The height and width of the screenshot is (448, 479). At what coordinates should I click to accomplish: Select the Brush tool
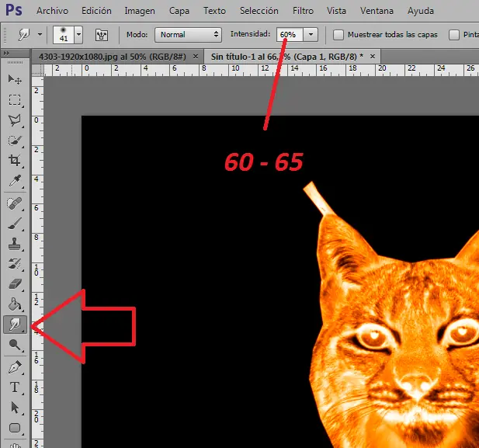click(x=14, y=224)
